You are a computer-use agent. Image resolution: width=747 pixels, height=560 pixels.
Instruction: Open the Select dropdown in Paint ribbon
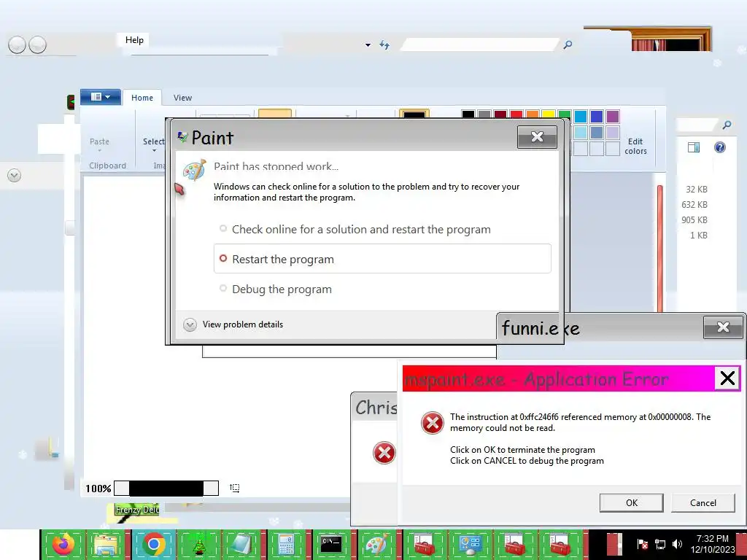coord(154,145)
